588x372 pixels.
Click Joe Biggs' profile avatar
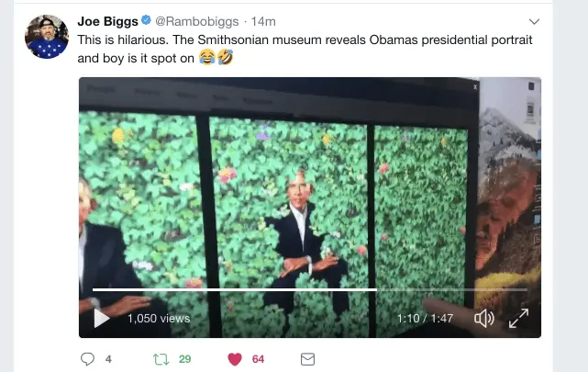tap(47, 37)
